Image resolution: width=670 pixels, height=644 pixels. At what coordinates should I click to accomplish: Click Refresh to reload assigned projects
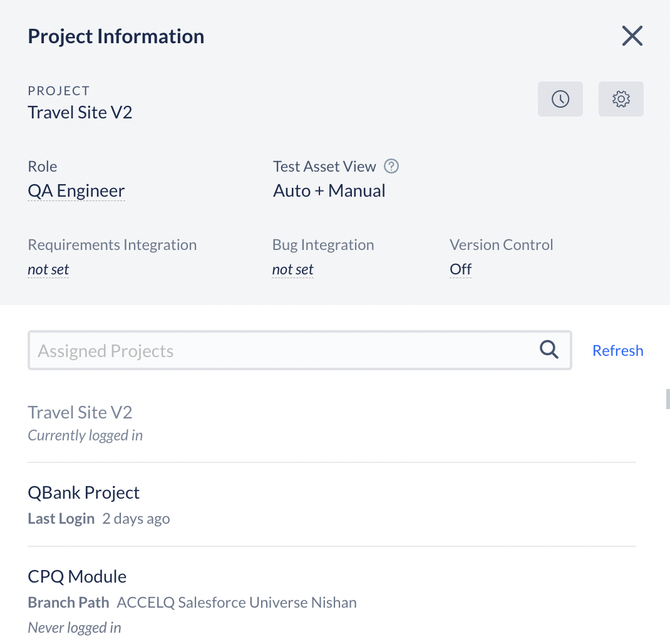(x=617, y=350)
